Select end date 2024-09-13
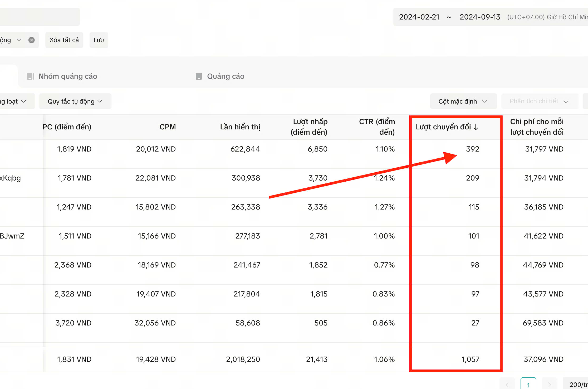This screenshot has width=588, height=389. [x=480, y=17]
